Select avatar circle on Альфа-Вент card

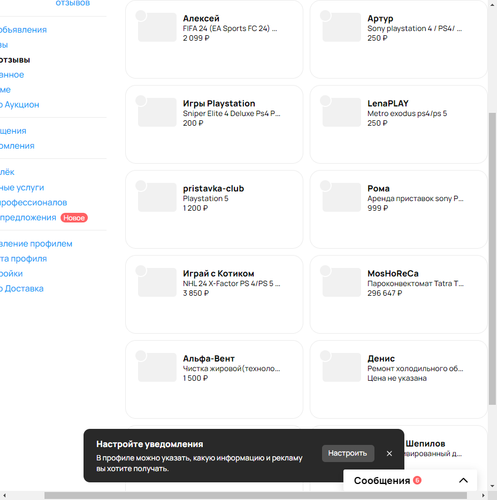[141, 355]
